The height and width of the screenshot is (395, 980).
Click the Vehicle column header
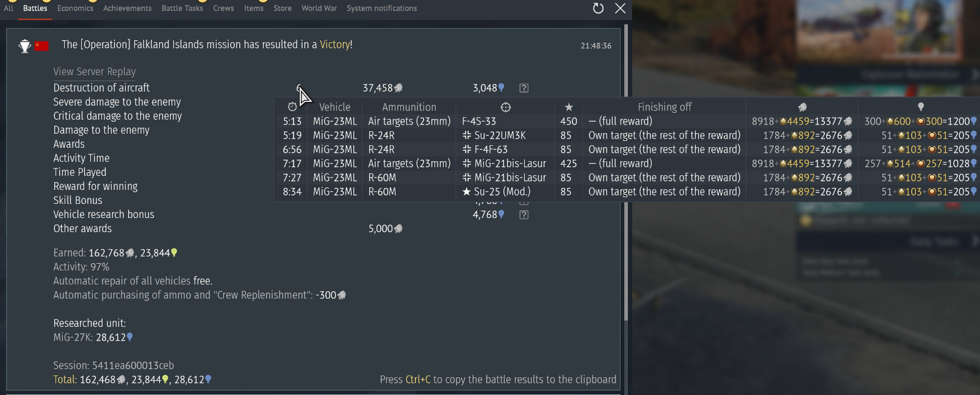tap(335, 107)
